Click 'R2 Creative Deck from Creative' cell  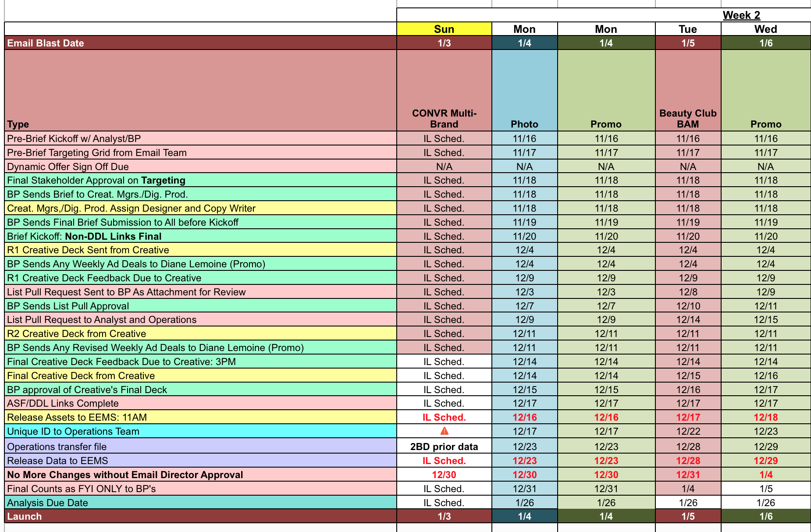pyautogui.click(x=200, y=333)
